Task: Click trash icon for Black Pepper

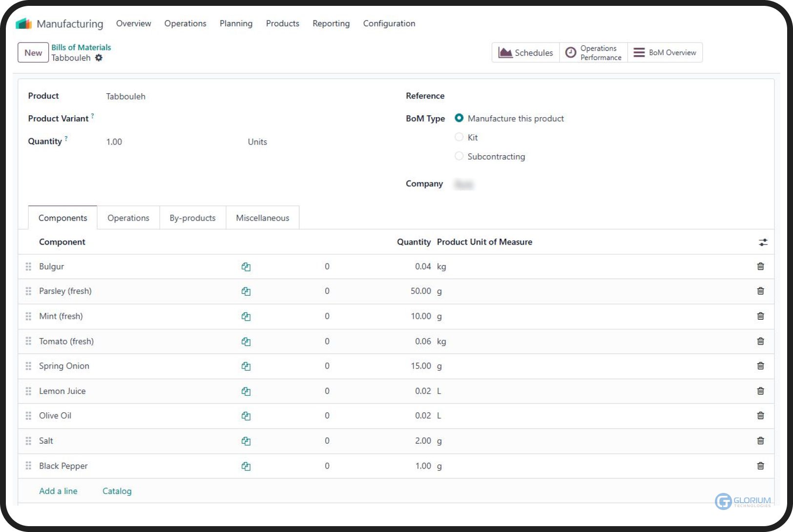Action: (760, 466)
